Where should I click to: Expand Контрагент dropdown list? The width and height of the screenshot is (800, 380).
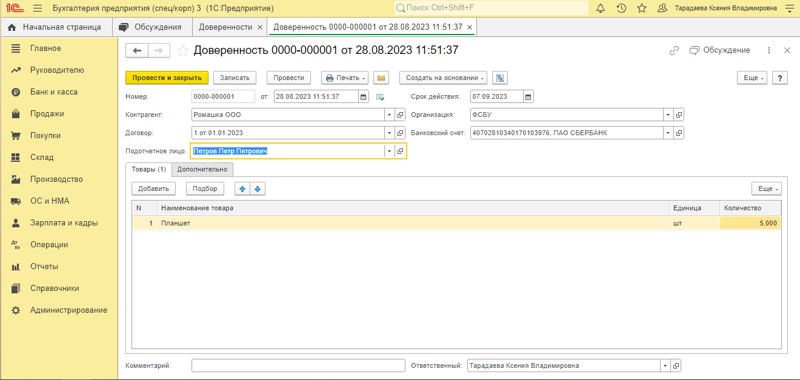(390, 115)
